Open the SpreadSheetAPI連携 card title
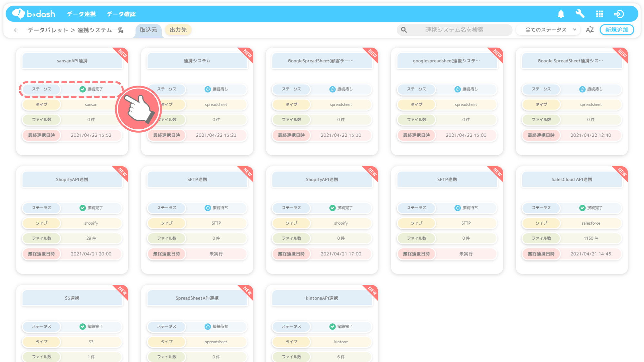The width and height of the screenshot is (644, 362). (x=197, y=298)
